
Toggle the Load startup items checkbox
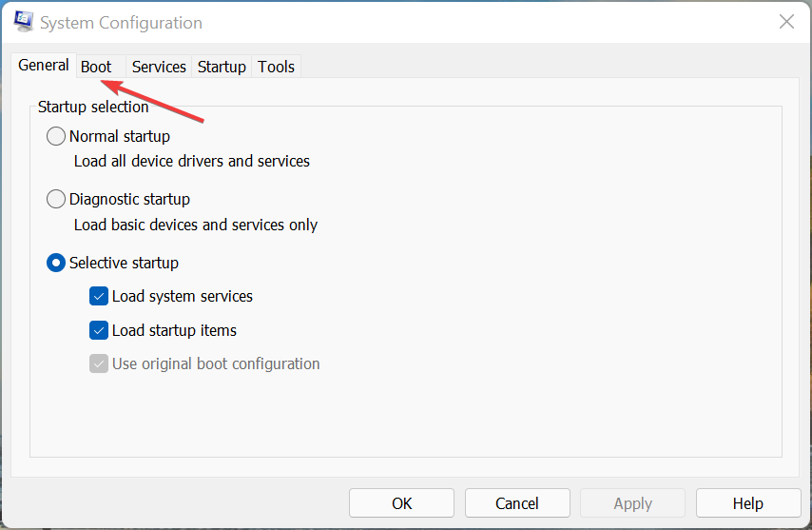(x=99, y=331)
